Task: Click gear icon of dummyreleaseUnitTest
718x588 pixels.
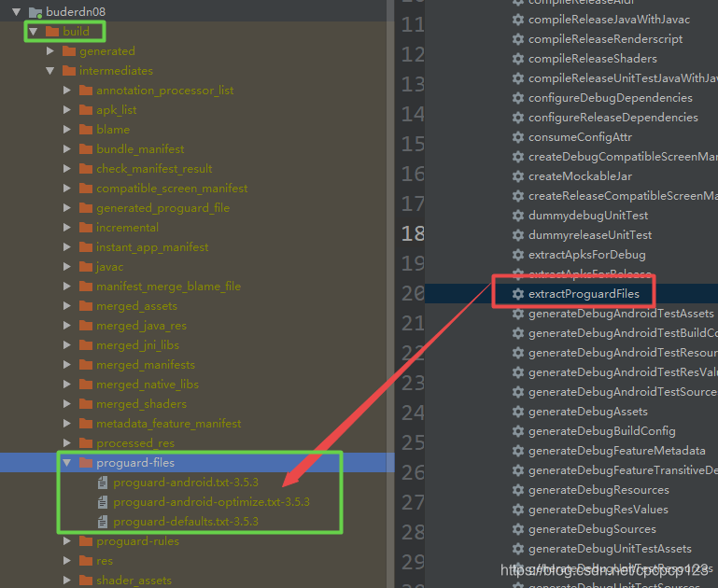Action: point(518,235)
